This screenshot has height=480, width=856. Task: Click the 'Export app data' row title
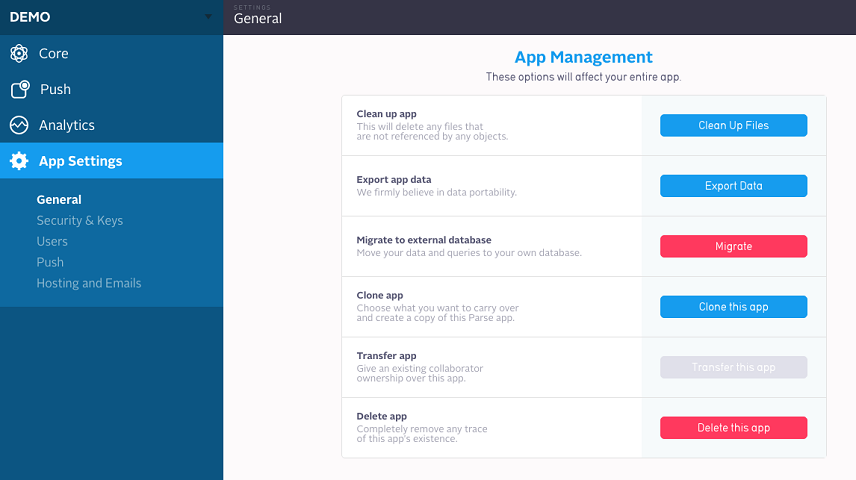[x=394, y=180]
